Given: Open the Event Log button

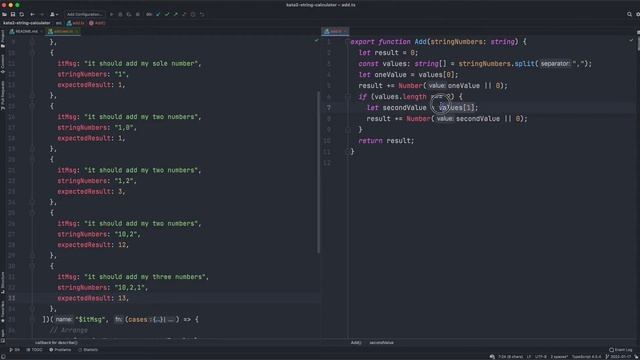Looking at the screenshot, I should pos(620,350).
